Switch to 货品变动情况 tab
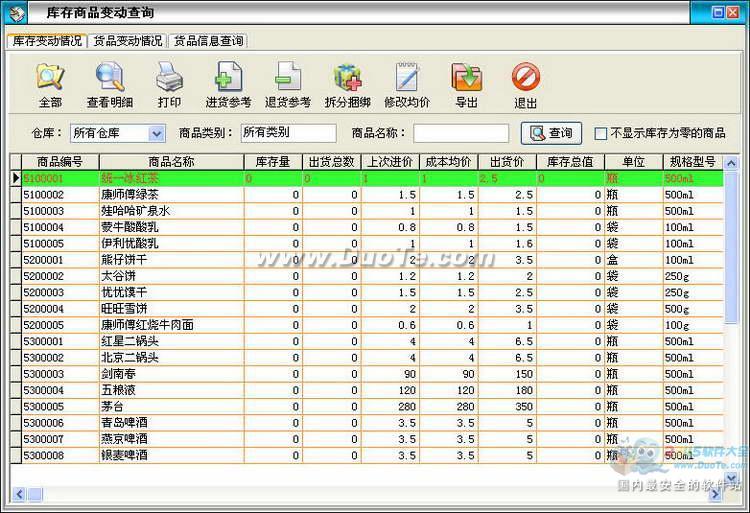Viewport: 750px width, 513px height. pyautogui.click(x=128, y=41)
